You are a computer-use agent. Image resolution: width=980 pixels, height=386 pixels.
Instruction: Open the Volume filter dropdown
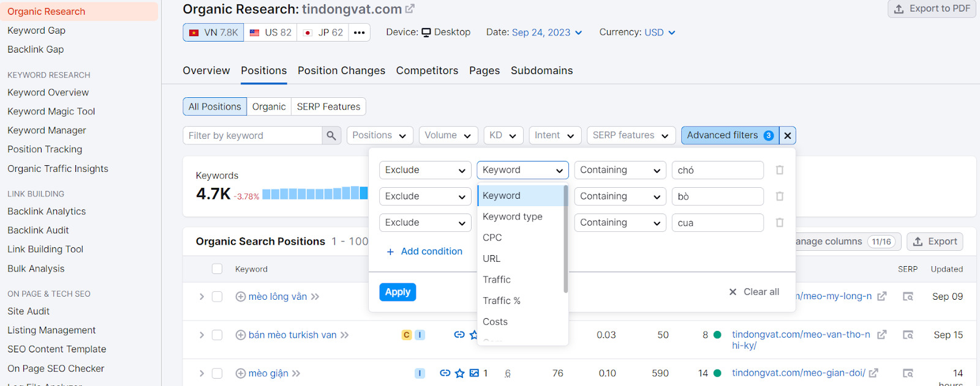point(448,135)
